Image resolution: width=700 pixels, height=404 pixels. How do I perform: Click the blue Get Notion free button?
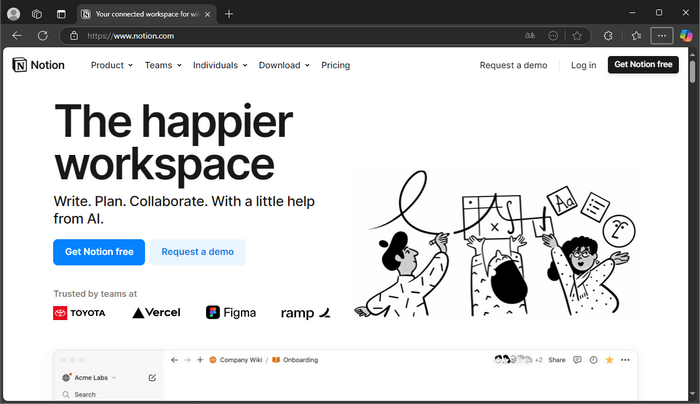pos(99,252)
